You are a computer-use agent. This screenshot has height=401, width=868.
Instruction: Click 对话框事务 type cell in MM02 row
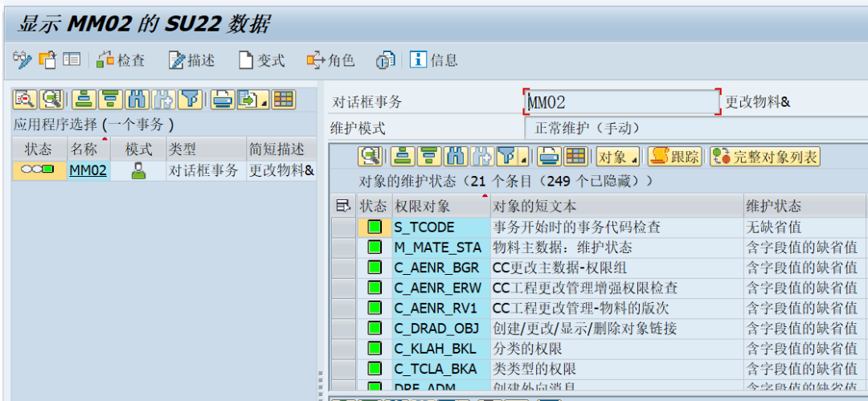coord(206,170)
